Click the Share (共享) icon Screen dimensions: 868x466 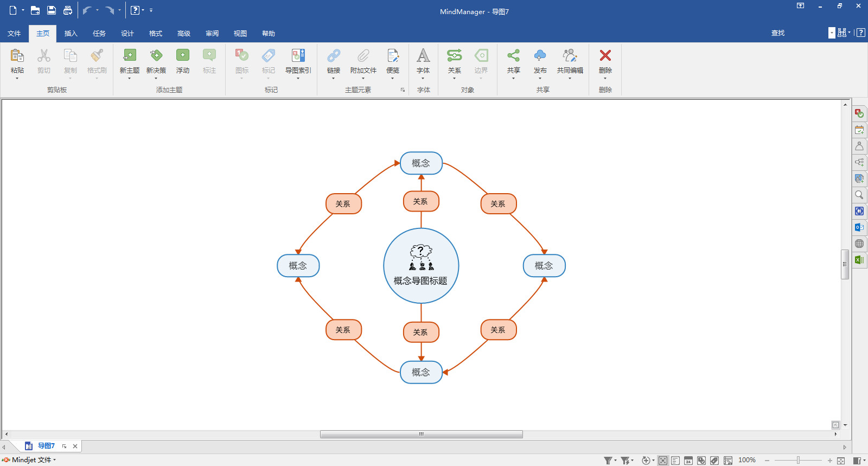pyautogui.click(x=513, y=55)
